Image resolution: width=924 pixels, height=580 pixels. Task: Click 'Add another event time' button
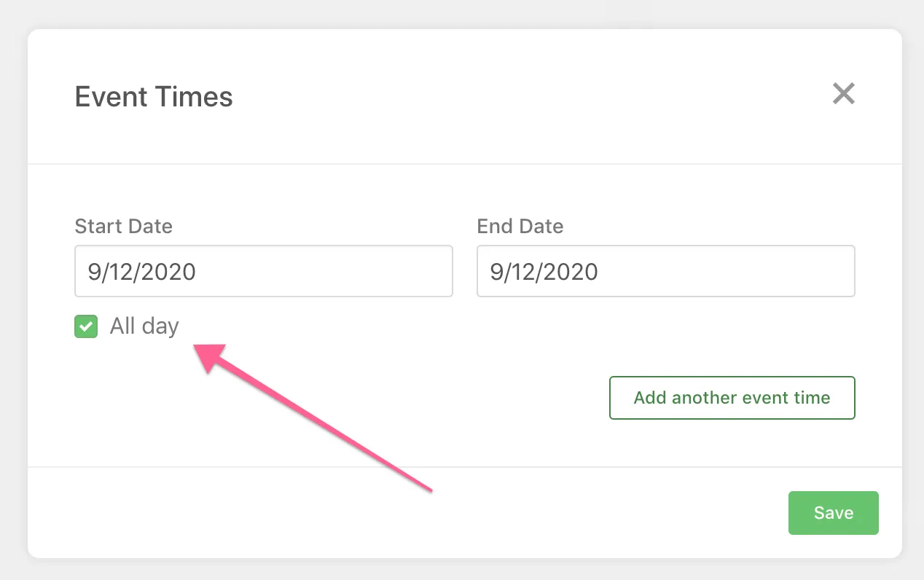tap(732, 398)
